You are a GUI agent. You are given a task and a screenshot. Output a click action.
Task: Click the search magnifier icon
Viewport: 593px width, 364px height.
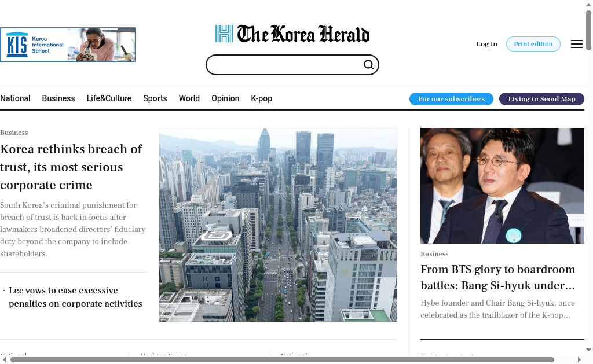click(369, 65)
